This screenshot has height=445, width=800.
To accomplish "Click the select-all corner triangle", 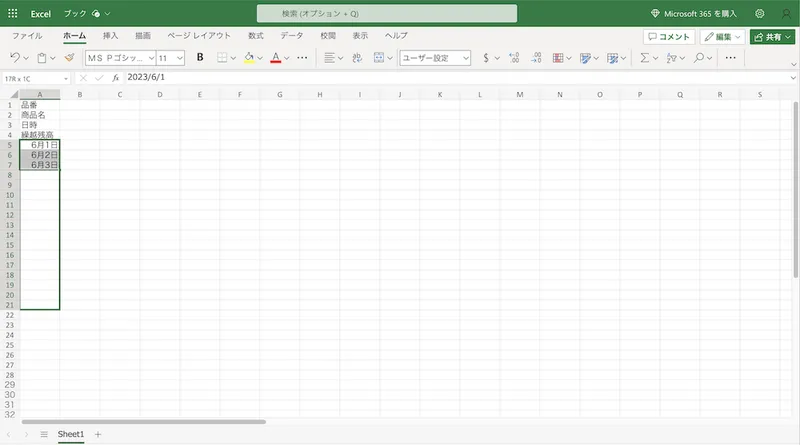I will point(14,94).
